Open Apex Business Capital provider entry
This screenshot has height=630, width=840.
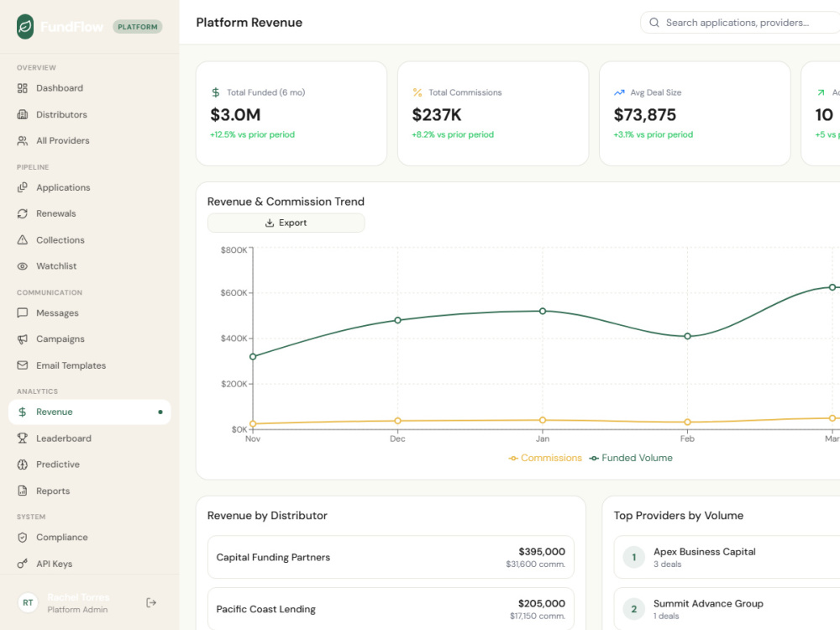pyautogui.click(x=727, y=557)
